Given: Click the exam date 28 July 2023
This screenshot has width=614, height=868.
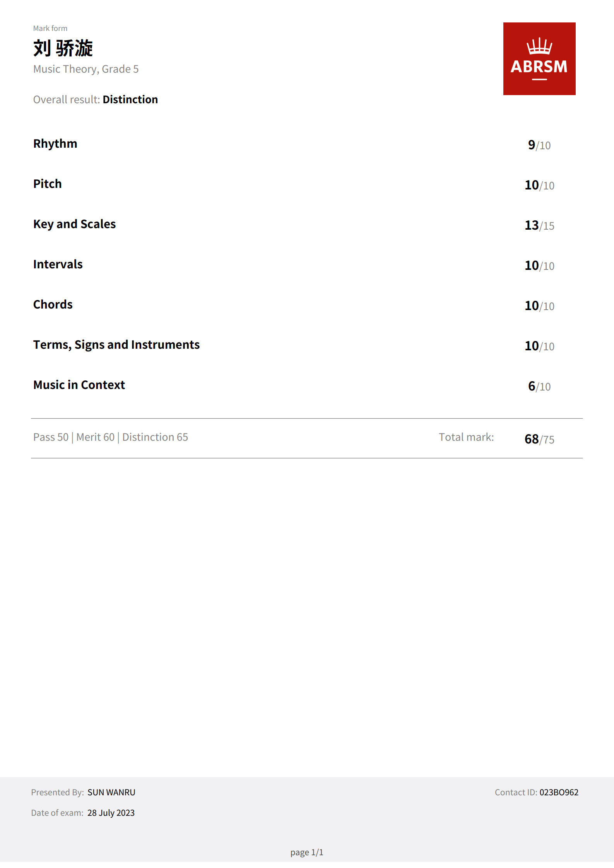Looking at the screenshot, I should click(x=111, y=813).
